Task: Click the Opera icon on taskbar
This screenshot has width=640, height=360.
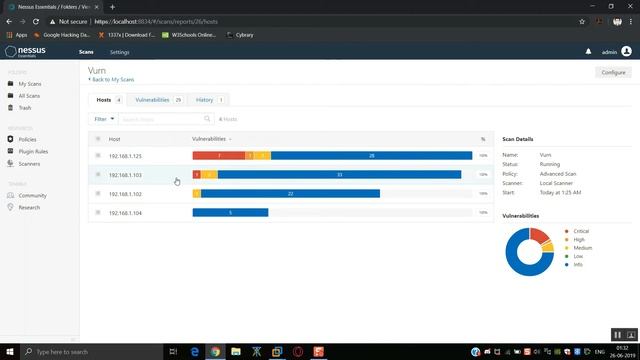Action: coord(298,351)
